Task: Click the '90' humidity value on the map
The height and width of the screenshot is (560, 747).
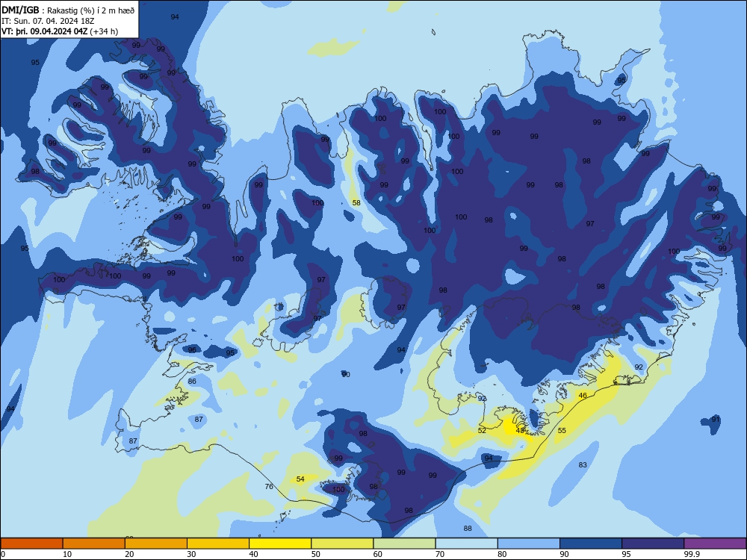Action: click(x=346, y=375)
